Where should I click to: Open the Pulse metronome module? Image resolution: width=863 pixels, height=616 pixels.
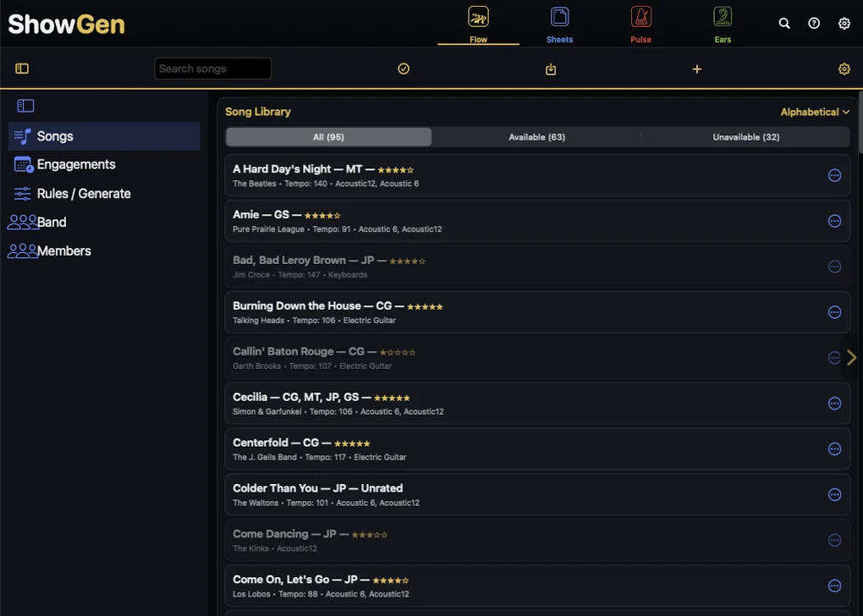tap(640, 25)
